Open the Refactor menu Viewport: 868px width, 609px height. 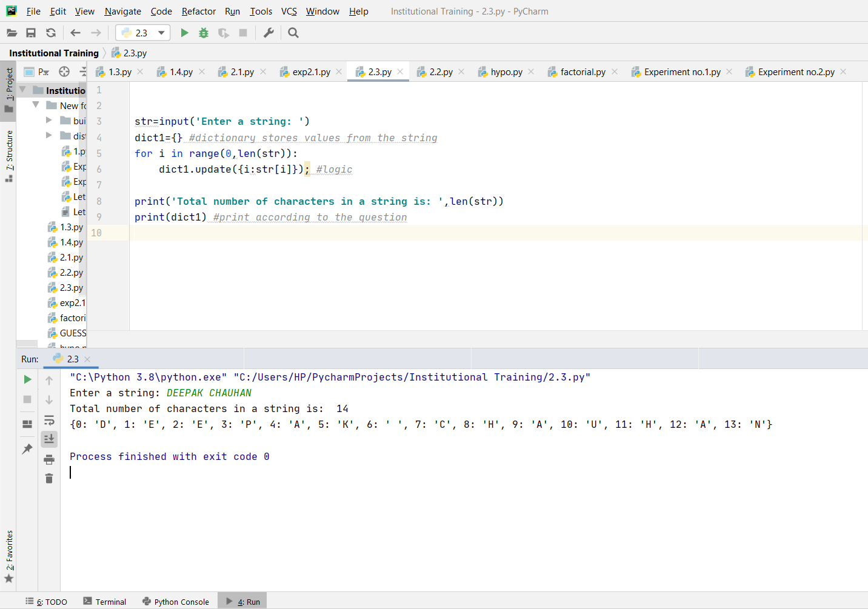tap(198, 11)
